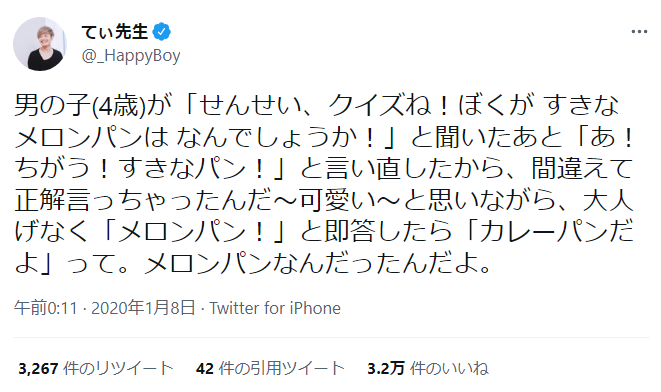The width and height of the screenshot is (661, 392).
Task: Click the tweet text starting with 男の子(4歳)が
Action: (324, 184)
